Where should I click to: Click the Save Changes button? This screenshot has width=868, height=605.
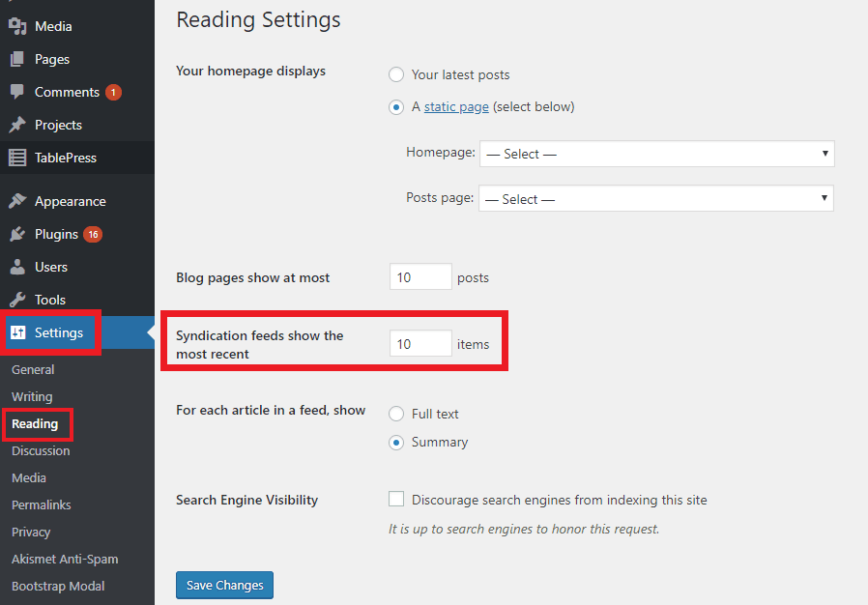click(225, 585)
